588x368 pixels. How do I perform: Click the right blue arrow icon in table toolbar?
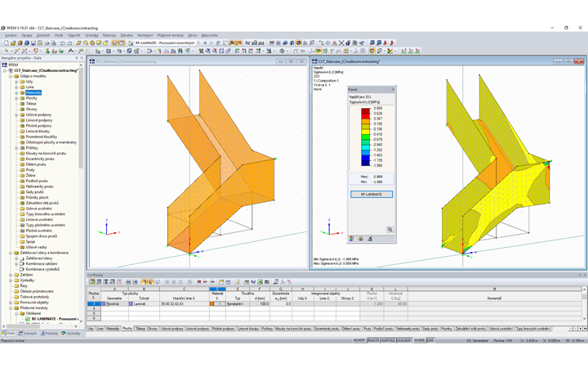tap(135, 281)
